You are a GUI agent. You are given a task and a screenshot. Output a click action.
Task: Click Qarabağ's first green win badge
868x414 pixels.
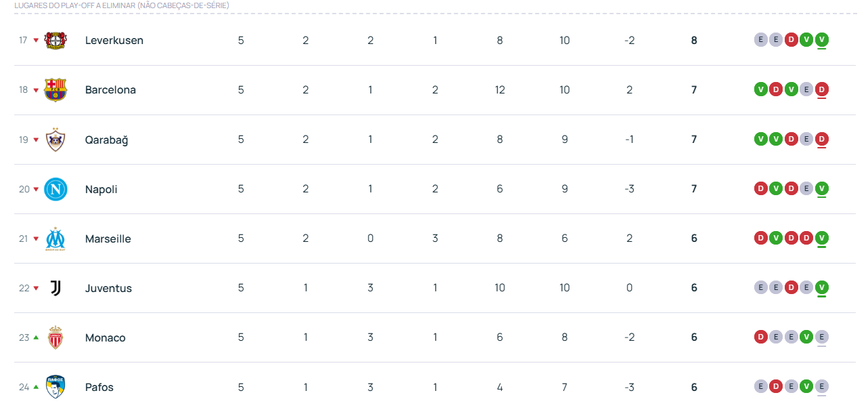click(x=761, y=139)
